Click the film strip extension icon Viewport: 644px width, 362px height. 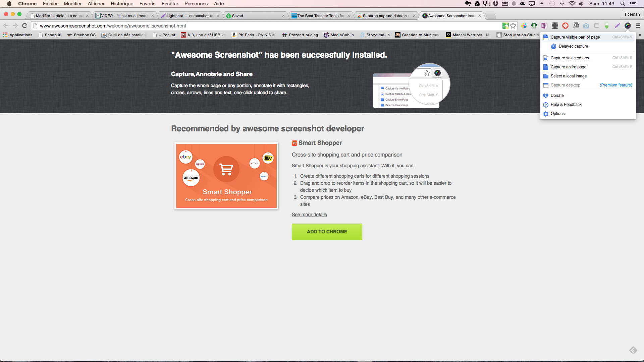click(555, 25)
